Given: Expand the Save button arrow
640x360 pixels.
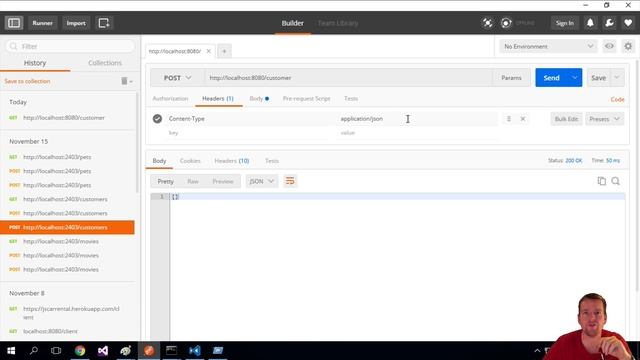Looking at the screenshot, I should 617,78.
